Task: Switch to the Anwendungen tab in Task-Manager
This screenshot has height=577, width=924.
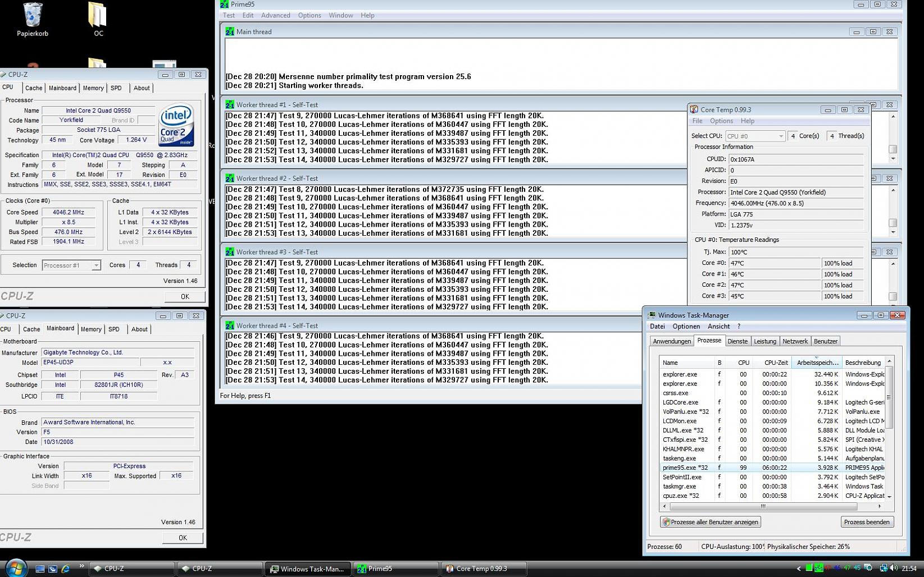Action: pos(672,341)
